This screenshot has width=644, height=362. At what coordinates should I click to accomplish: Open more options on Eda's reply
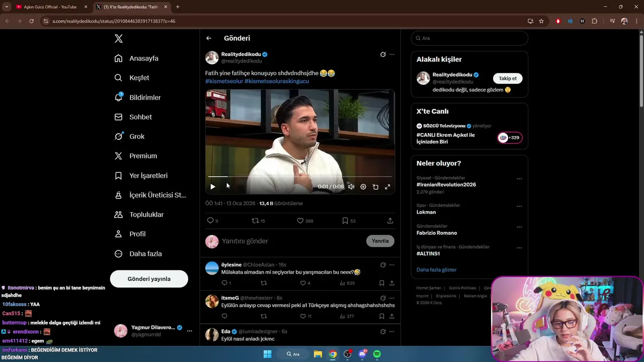(x=392, y=332)
